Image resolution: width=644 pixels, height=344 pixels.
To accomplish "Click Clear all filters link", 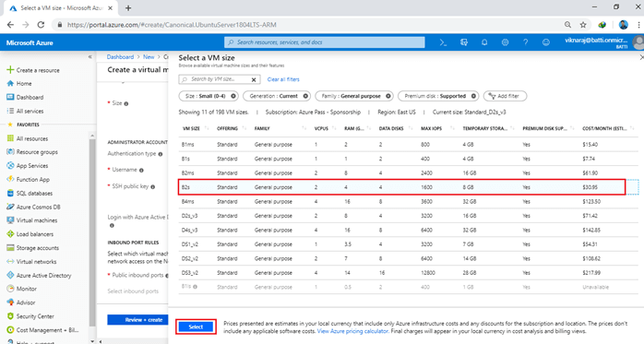I will tap(283, 79).
